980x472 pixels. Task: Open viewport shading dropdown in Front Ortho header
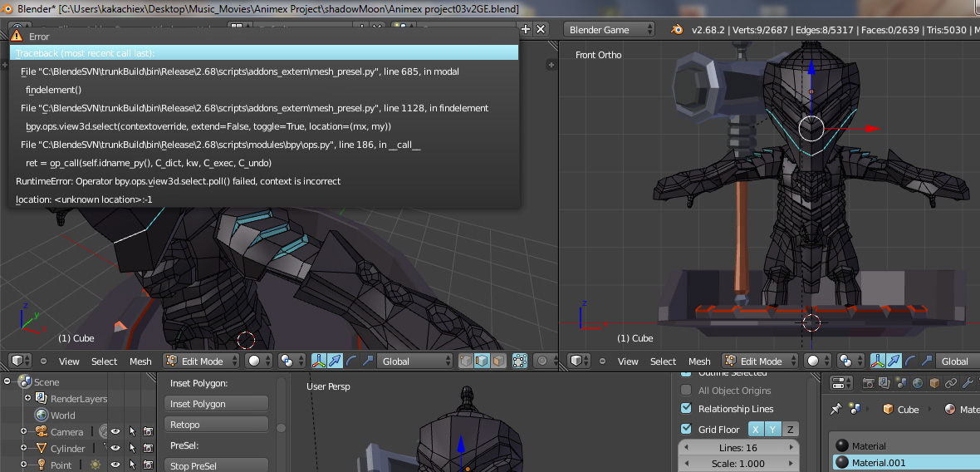pos(817,361)
